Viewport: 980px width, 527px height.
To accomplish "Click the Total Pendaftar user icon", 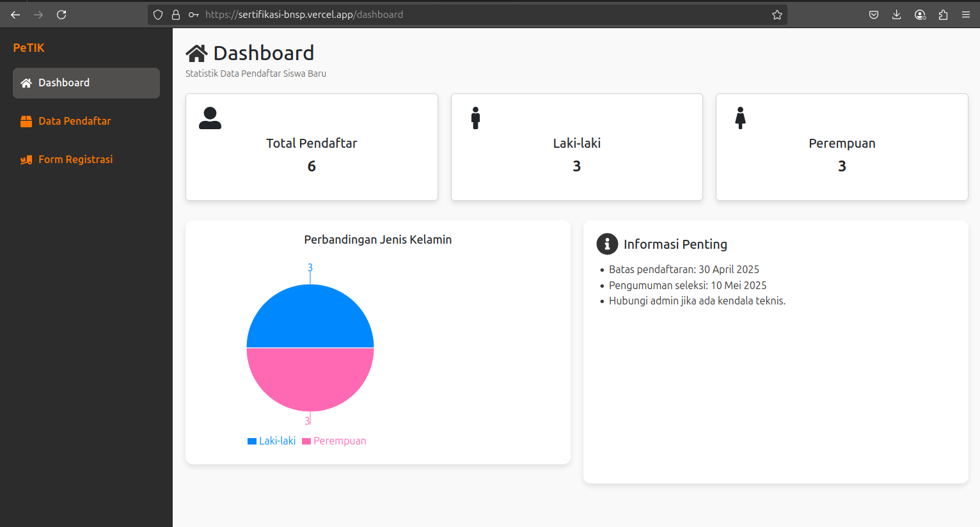I will tap(210, 118).
